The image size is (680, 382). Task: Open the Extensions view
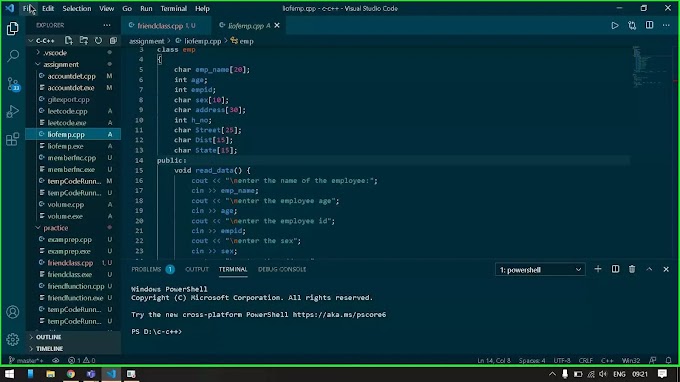tap(13, 139)
